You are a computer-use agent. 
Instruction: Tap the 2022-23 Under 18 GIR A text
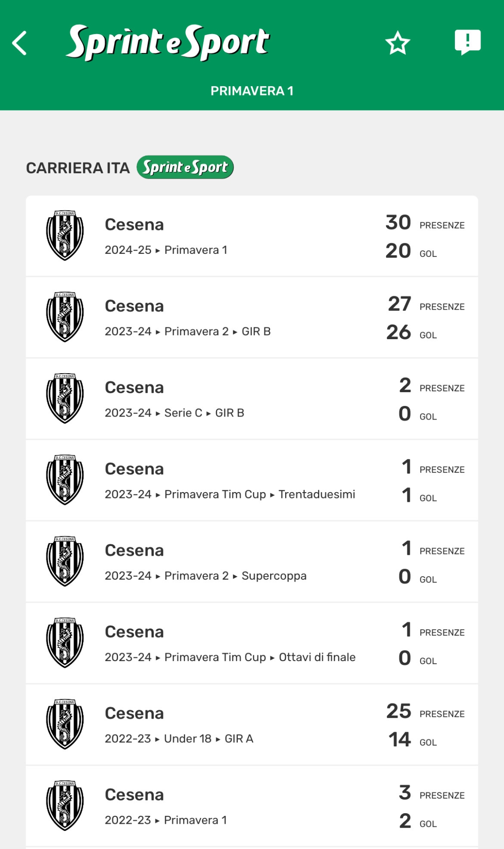179,739
